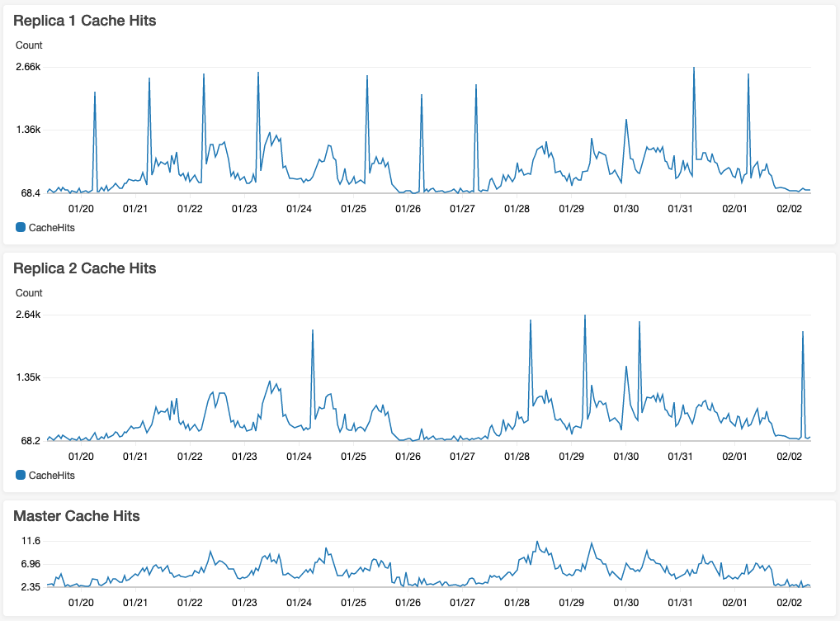
Task: Click the 01/29 date label in Replica 2 chart
Action: (571, 457)
